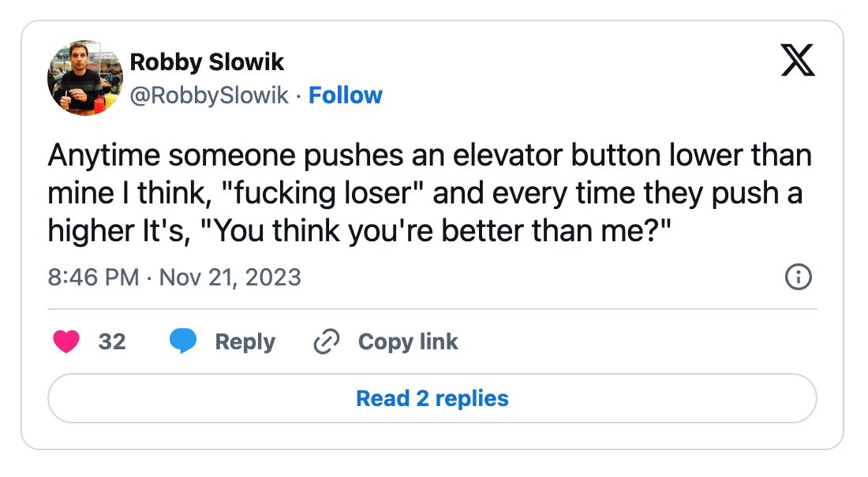Click the 32 likes count
The height and width of the screenshot is (477, 868).
[x=112, y=341]
